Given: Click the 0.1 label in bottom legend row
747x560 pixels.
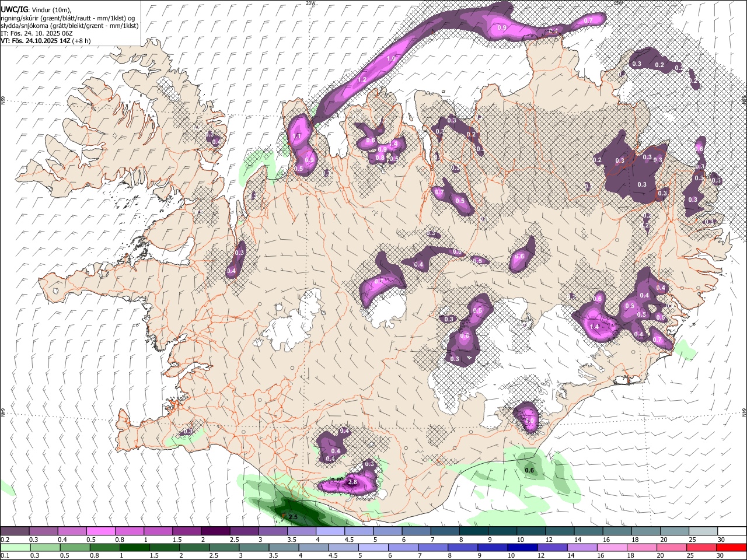Looking at the screenshot, I should click(x=5, y=555).
